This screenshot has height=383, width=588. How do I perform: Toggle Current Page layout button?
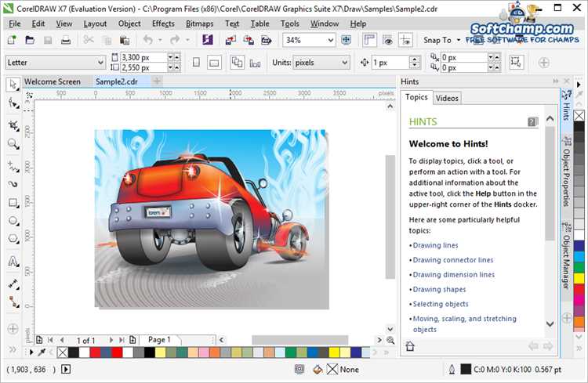(255, 63)
